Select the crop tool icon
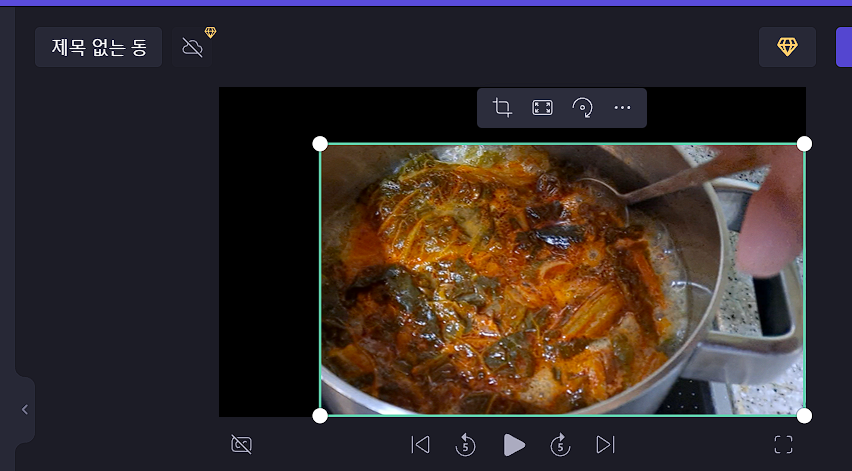Viewport: 852px width, 471px height. click(502, 108)
